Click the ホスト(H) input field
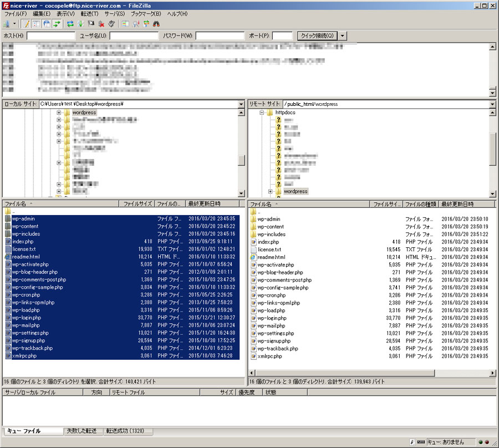499x448 pixels. click(x=51, y=35)
